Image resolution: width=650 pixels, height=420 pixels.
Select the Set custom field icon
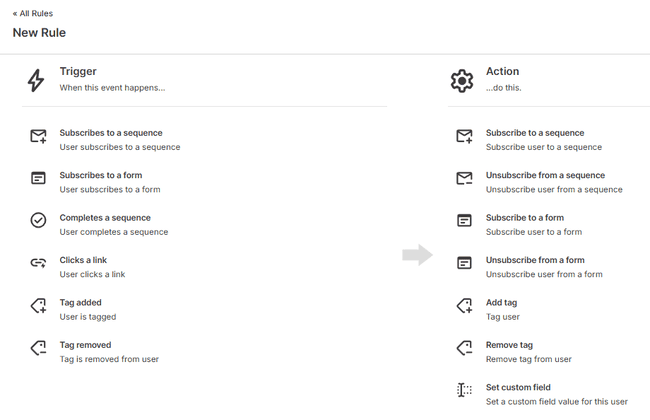pos(464,391)
